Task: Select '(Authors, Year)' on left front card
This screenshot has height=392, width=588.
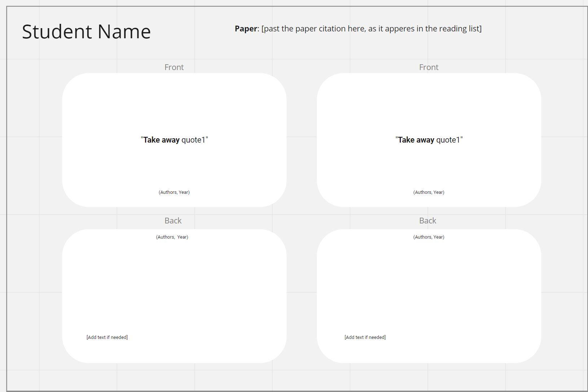Action: tap(174, 192)
